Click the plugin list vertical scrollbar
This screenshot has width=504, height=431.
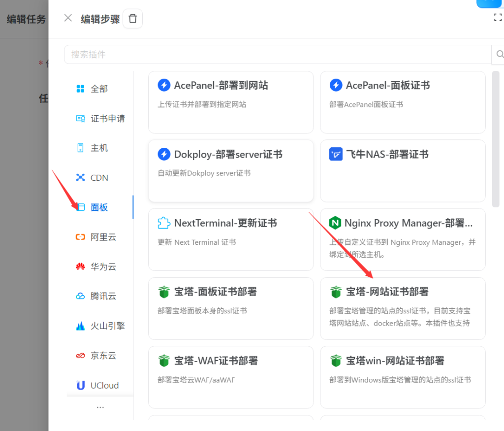point(496,139)
